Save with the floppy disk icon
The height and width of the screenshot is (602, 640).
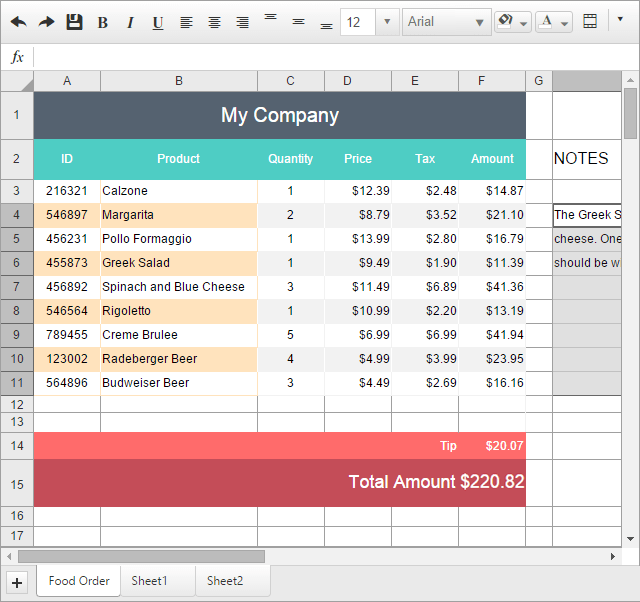(74, 22)
